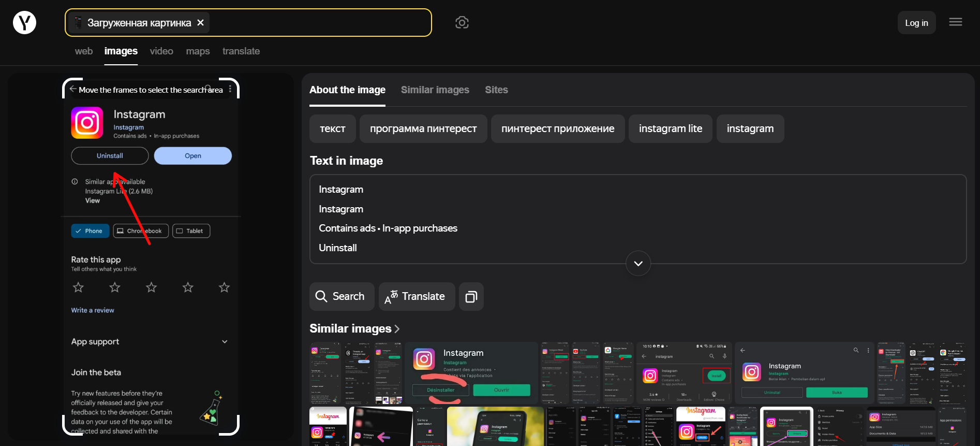Click the translate search category
Image resolution: width=980 pixels, height=446 pixels.
point(241,51)
